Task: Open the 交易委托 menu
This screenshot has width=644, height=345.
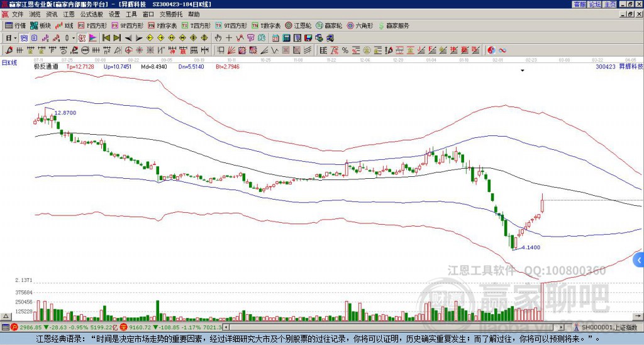Action: [171, 14]
